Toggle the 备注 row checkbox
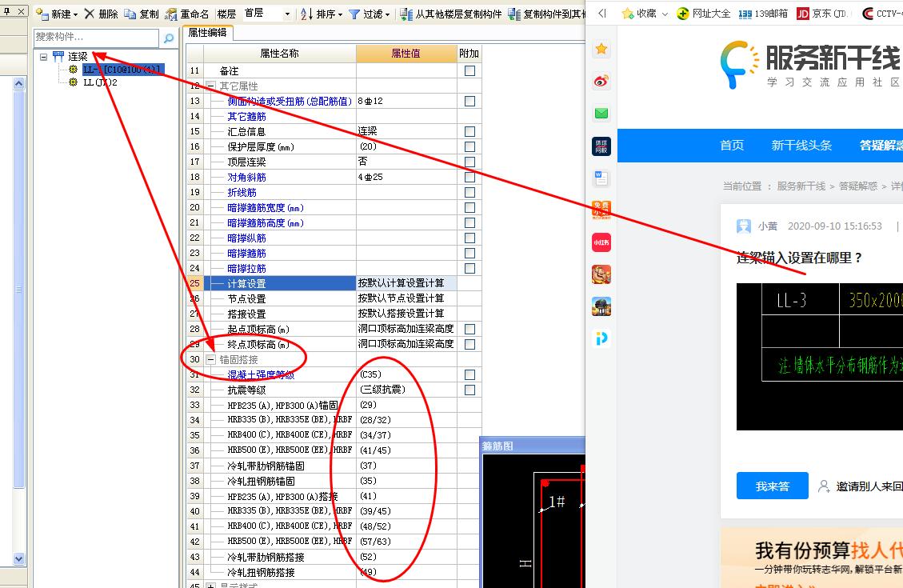Screen dimensions: 903x588 tap(470, 71)
